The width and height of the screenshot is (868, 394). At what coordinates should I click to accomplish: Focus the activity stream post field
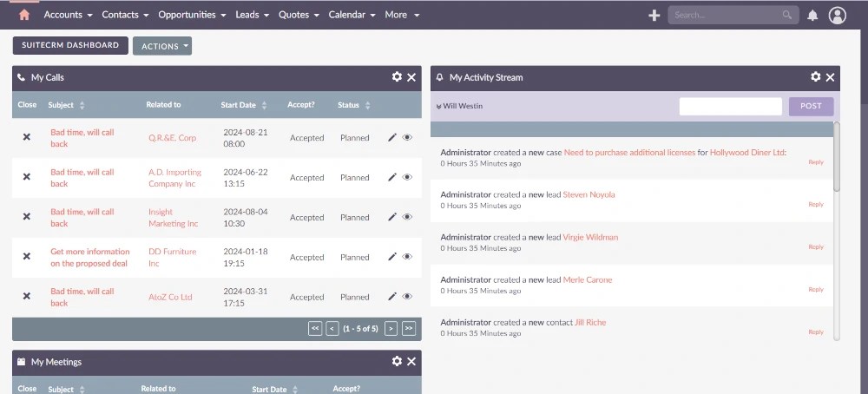(x=730, y=106)
